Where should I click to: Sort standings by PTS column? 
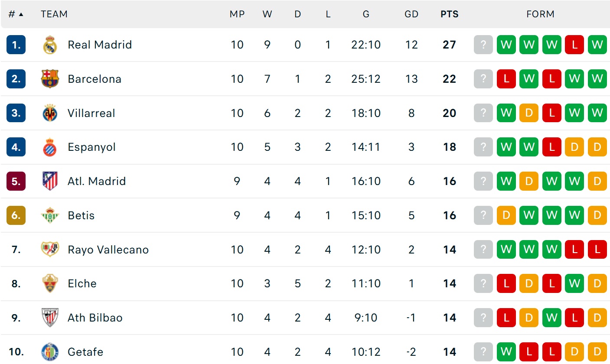click(x=449, y=14)
